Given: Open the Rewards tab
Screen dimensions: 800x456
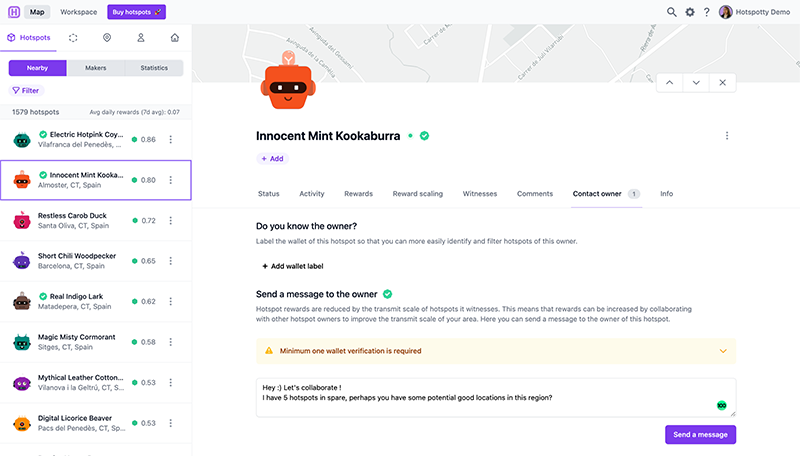Looking at the screenshot, I should [x=359, y=194].
